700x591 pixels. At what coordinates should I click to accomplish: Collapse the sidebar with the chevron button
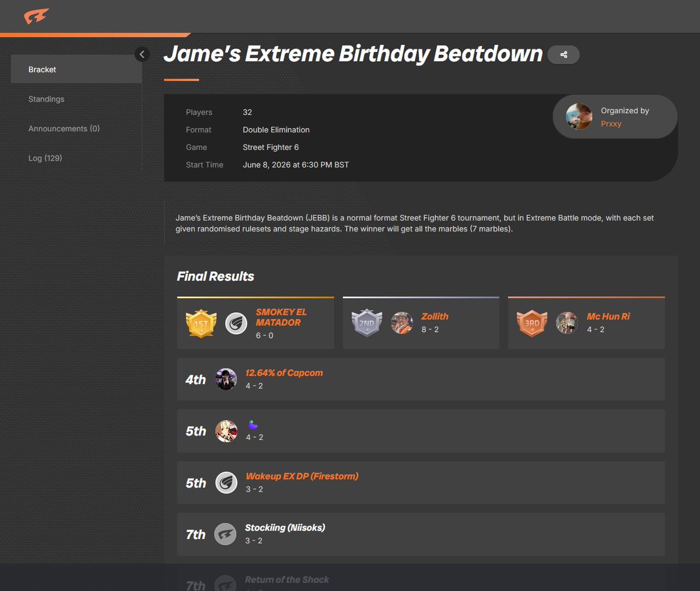coord(142,54)
